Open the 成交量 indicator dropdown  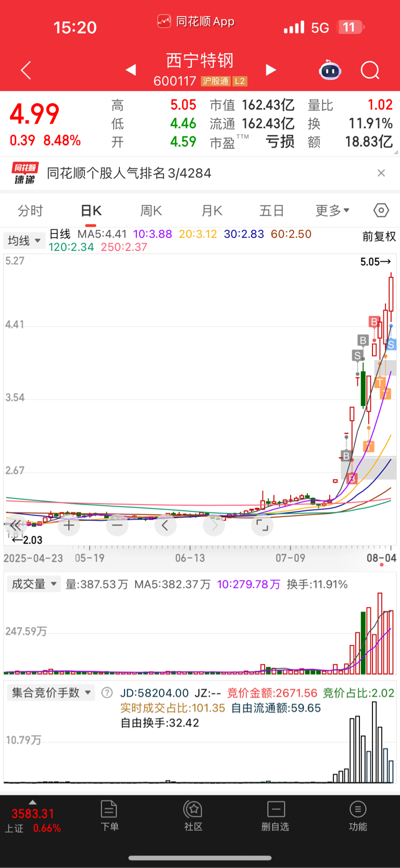click(x=33, y=584)
